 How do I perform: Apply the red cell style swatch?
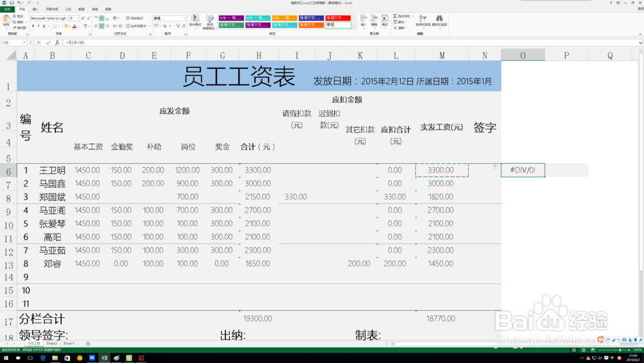click(337, 17)
